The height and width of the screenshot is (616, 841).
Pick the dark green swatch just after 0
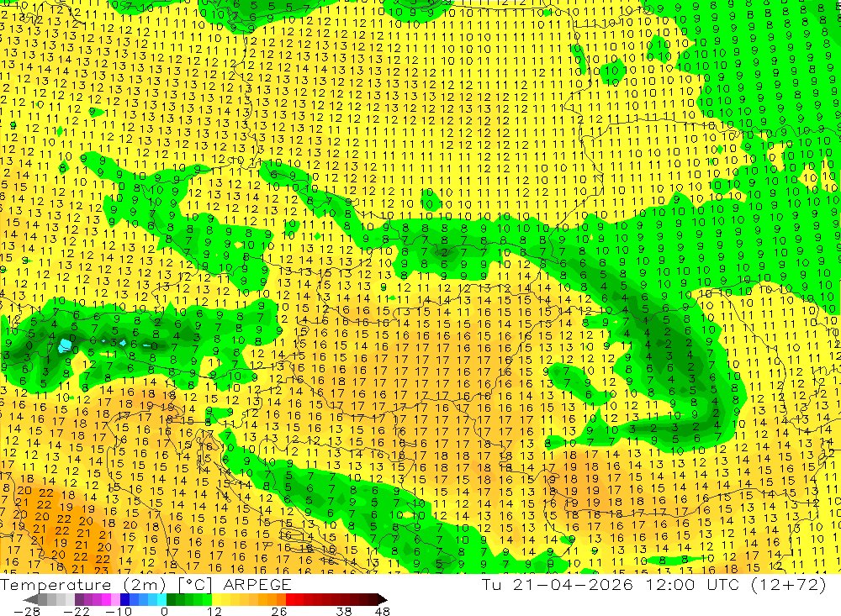[x=171, y=599]
